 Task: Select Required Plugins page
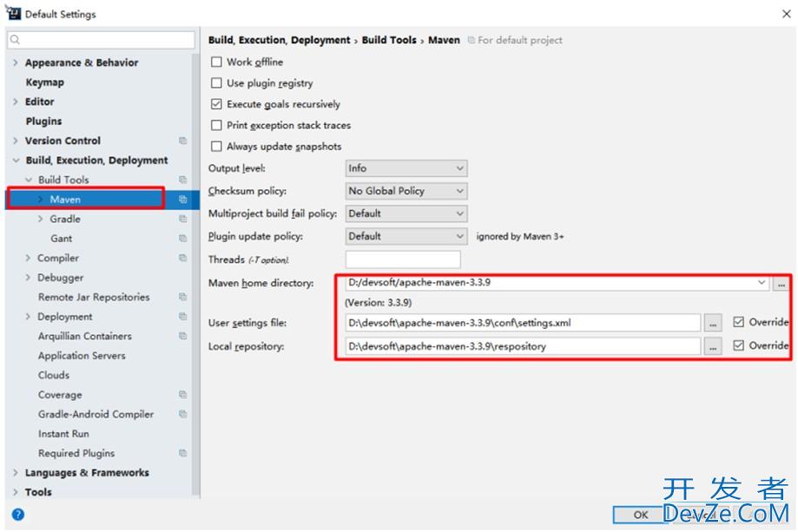tap(76, 453)
